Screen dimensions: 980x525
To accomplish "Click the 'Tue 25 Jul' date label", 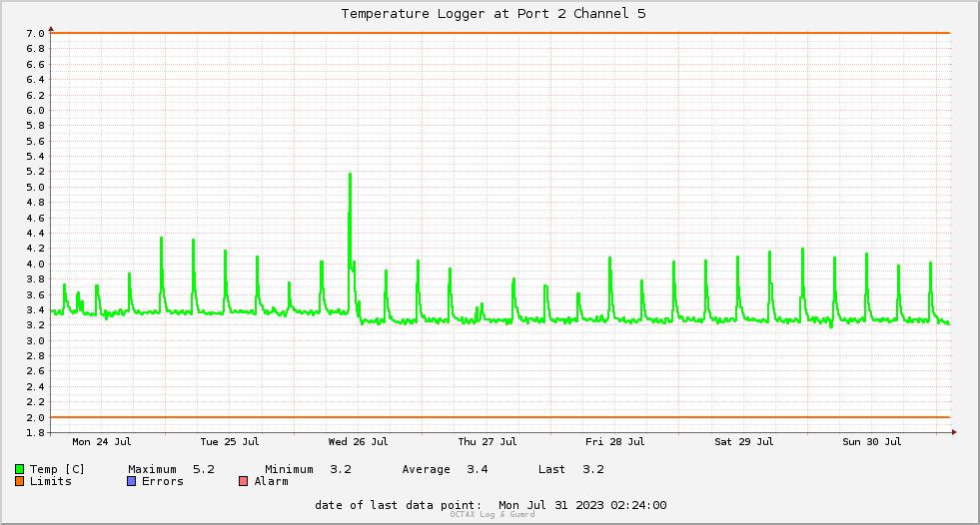I will point(230,442).
